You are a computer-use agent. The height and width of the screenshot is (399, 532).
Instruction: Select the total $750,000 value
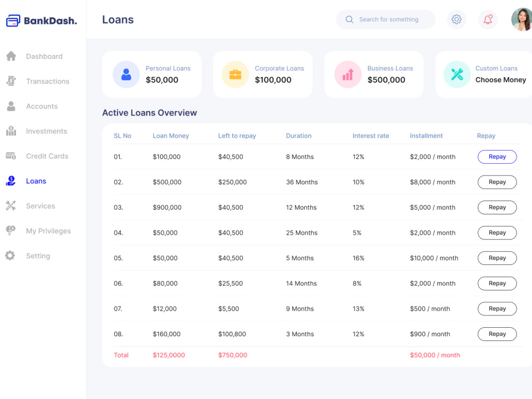tap(232, 355)
